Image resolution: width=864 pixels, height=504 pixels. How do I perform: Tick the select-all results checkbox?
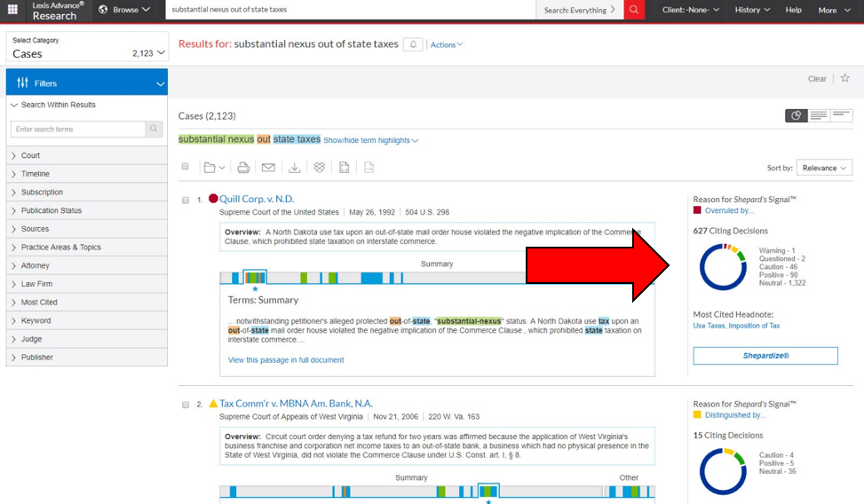[x=185, y=166]
